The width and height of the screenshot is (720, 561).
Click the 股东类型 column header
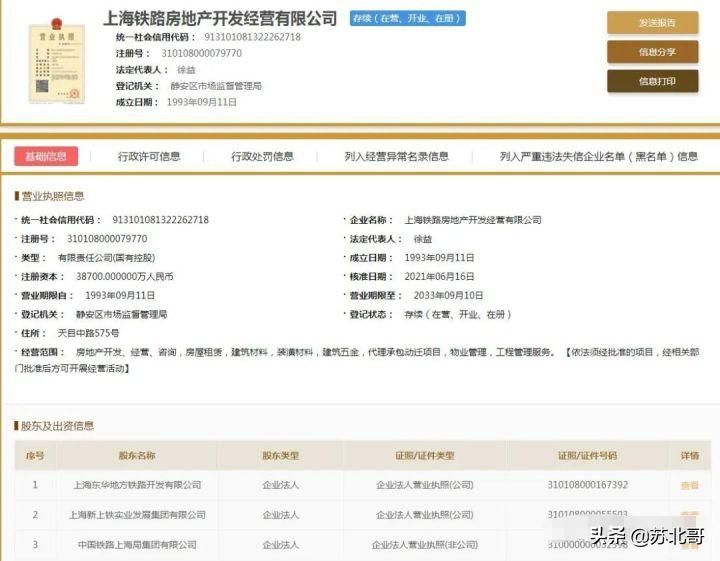281,455
